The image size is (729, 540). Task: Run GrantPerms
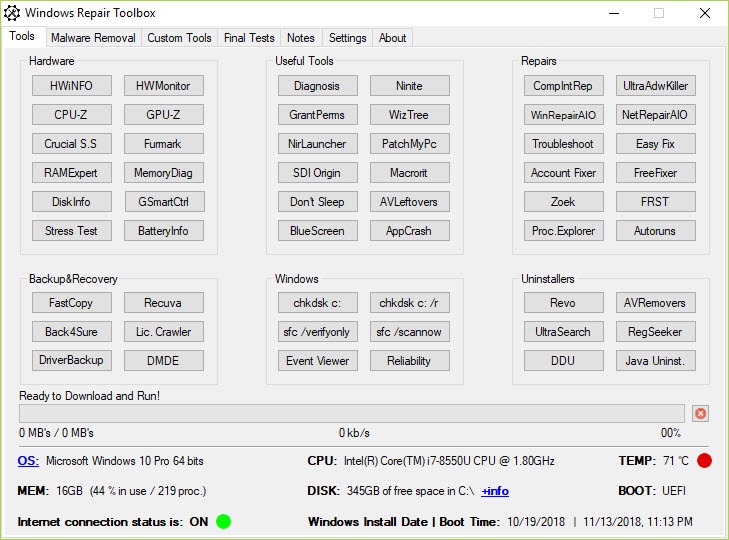pyautogui.click(x=318, y=114)
